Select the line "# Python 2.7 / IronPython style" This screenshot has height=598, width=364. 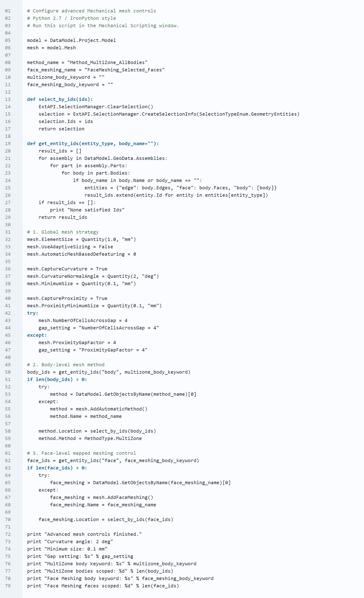coord(71,18)
